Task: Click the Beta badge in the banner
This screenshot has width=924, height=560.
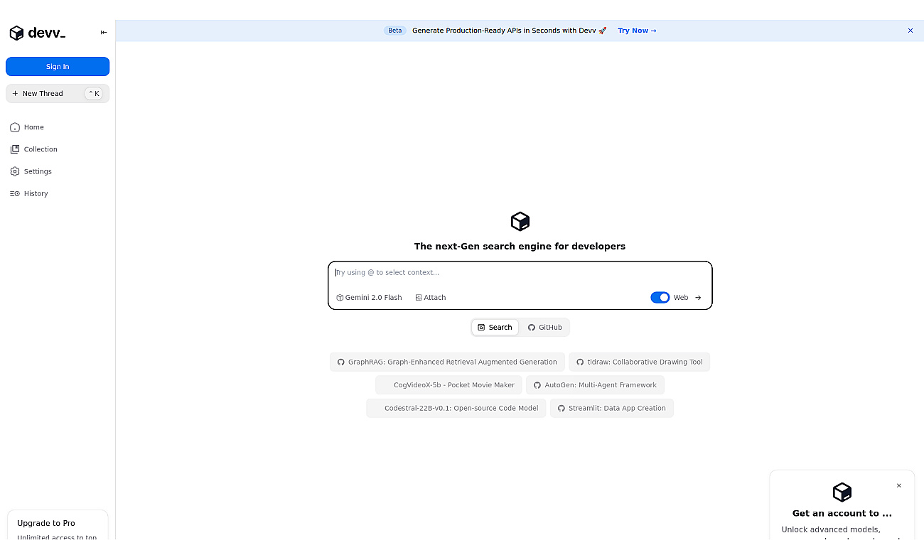Action: [x=394, y=31]
